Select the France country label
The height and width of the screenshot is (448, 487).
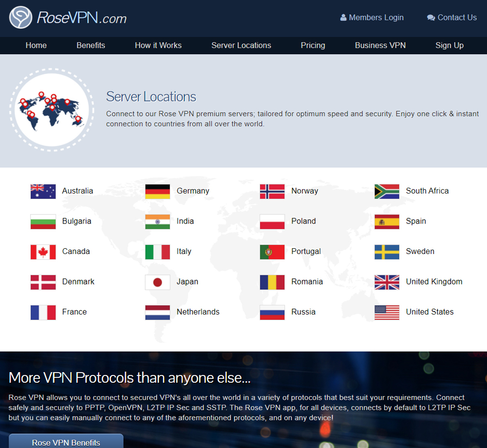[74, 312]
